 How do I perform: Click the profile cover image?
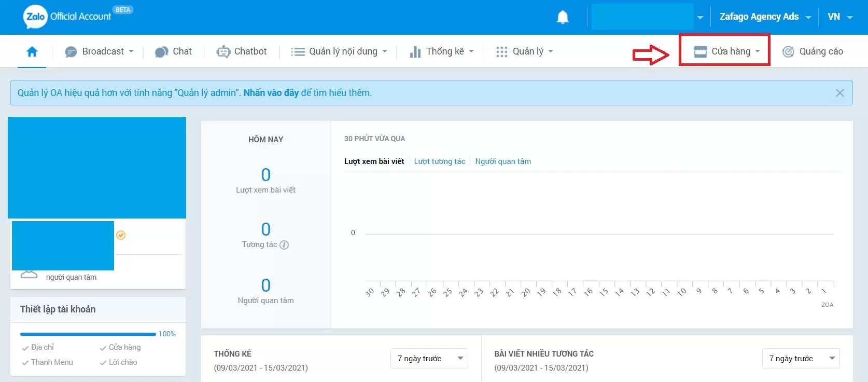click(97, 168)
